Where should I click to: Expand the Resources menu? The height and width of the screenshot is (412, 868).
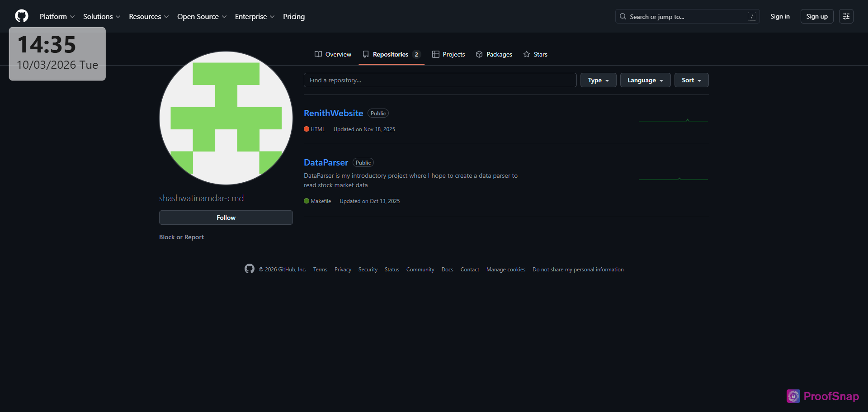[149, 16]
